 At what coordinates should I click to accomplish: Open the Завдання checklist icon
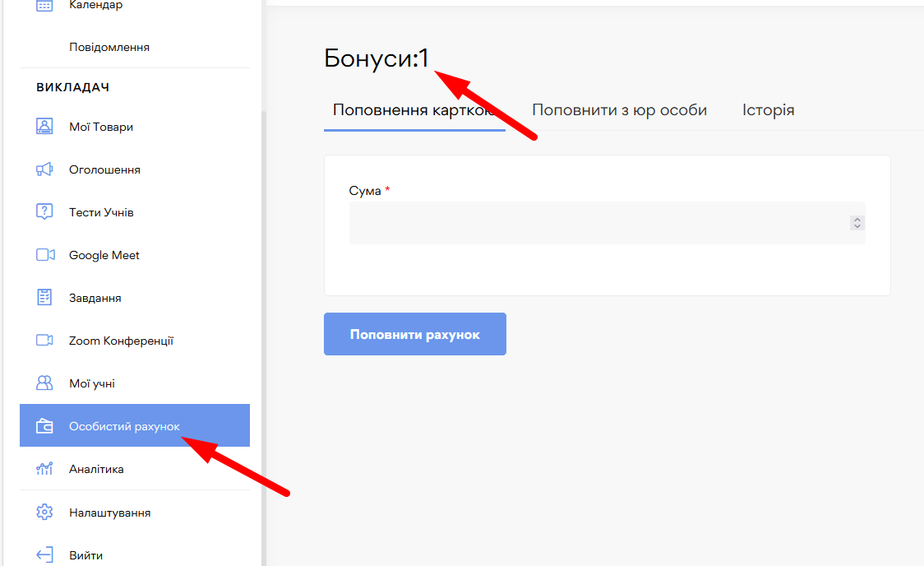44,298
